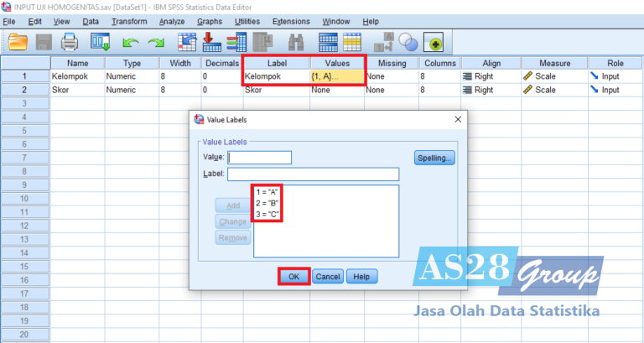The height and width of the screenshot is (343, 644).
Task: Open the Analyze menu
Action: pyautogui.click(x=172, y=20)
